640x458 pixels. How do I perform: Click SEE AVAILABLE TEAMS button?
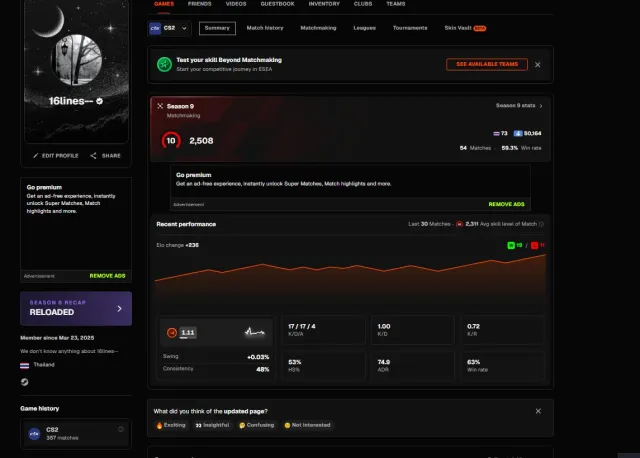pos(487,64)
